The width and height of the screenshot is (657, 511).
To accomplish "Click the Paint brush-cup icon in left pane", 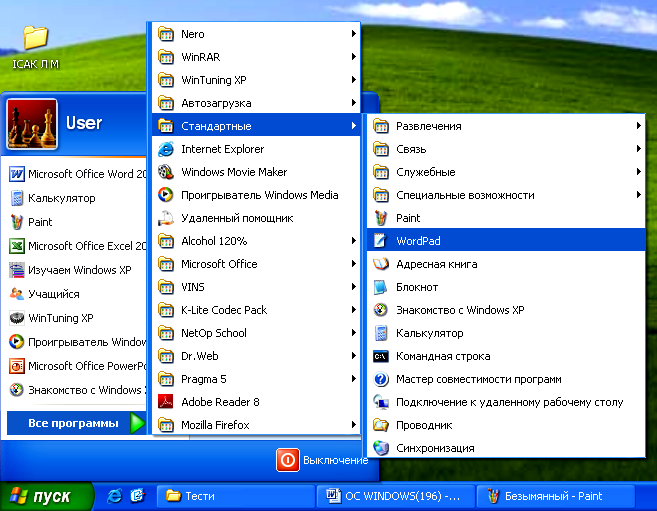I will [17, 222].
